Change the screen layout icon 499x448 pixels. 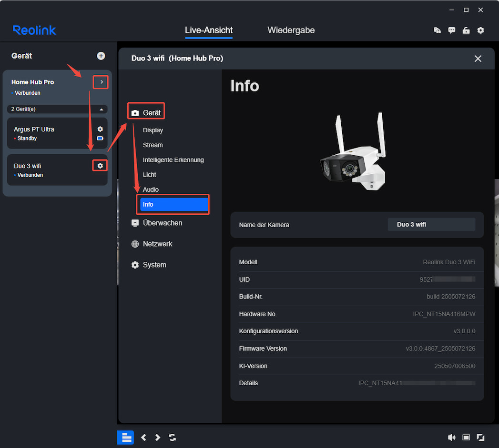(466, 438)
